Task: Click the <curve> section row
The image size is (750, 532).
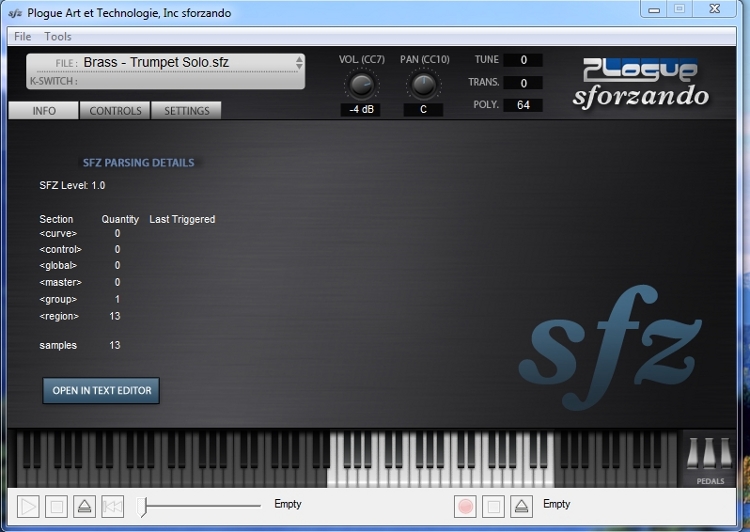Action: tap(80, 233)
